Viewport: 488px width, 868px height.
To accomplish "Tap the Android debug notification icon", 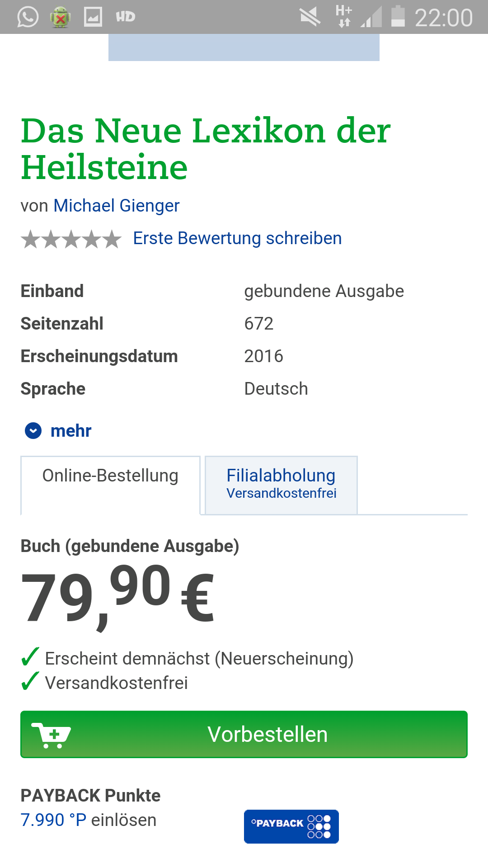I will [60, 17].
